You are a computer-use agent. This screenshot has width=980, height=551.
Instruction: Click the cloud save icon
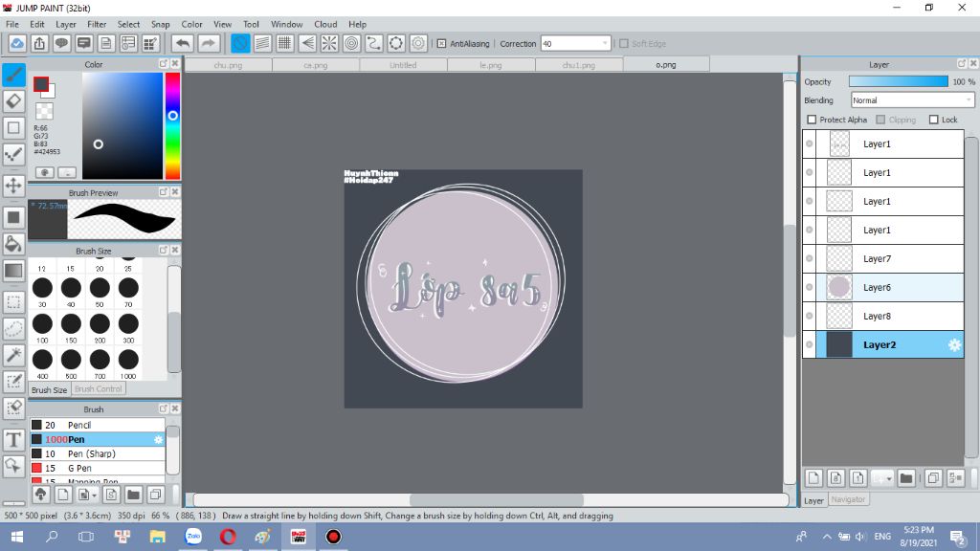[x=17, y=43]
